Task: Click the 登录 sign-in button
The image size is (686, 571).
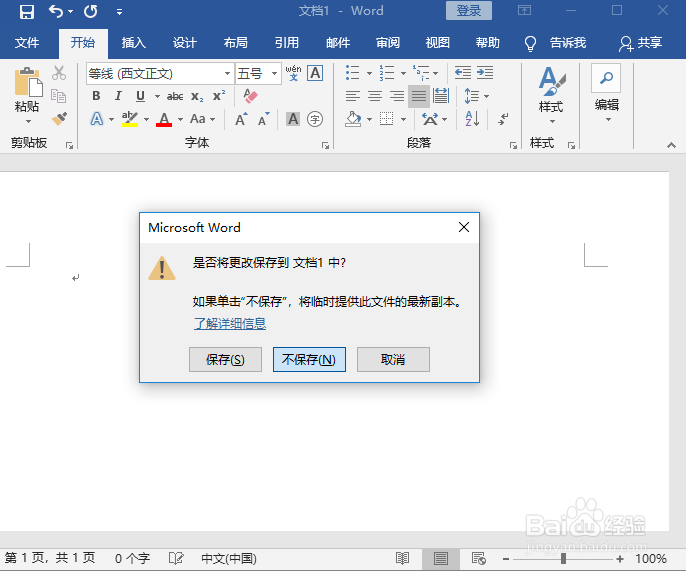Action: tap(469, 11)
